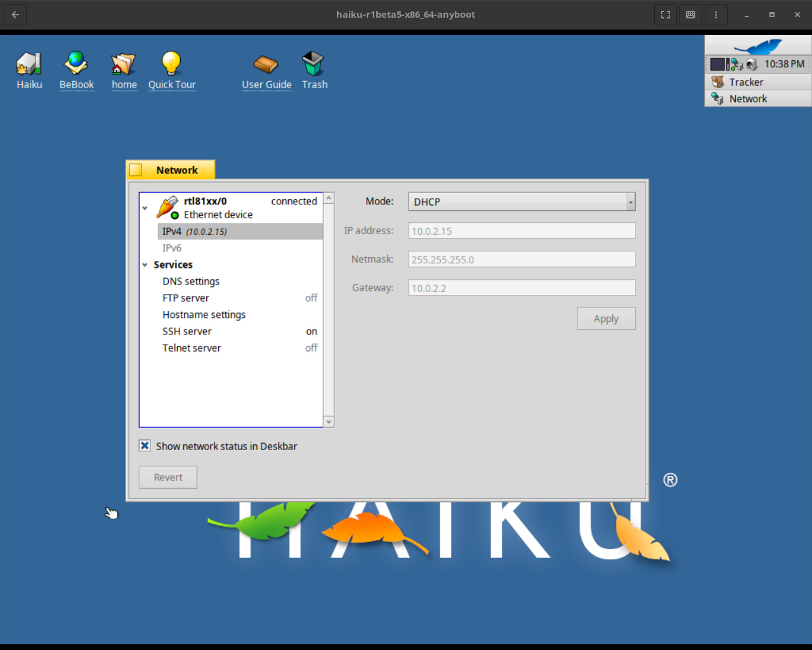Viewport: 812px width, 650px height.
Task: Select the rtl81xx/0 Ethernet adapter icon
Action: click(x=166, y=207)
